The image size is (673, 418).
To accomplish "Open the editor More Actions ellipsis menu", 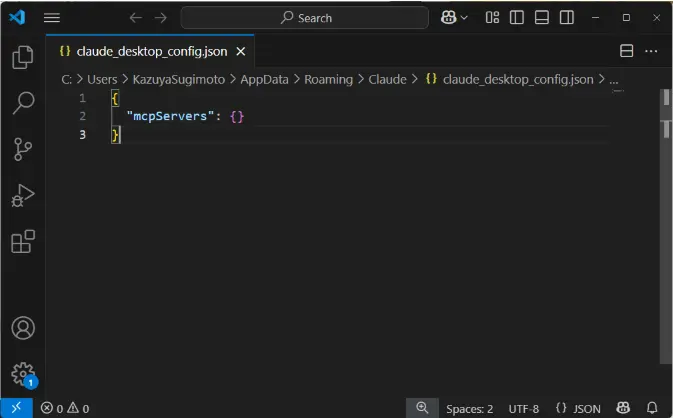I will point(652,51).
